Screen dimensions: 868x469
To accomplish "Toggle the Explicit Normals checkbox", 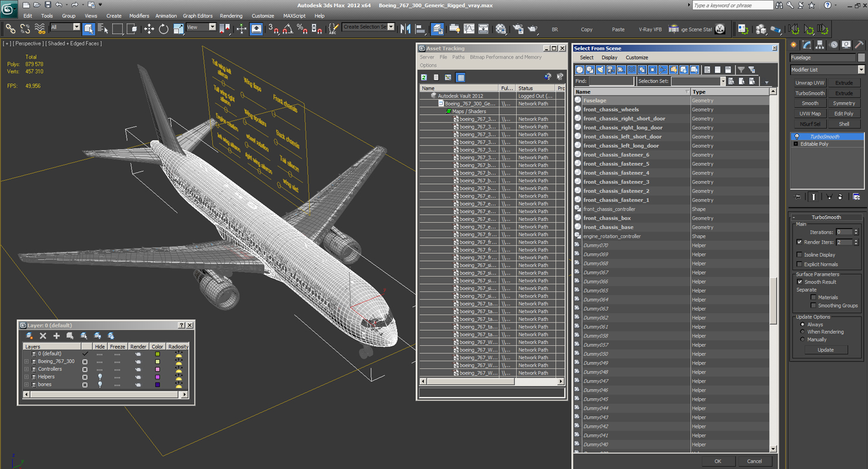I will pyautogui.click(x=799, y=264).
